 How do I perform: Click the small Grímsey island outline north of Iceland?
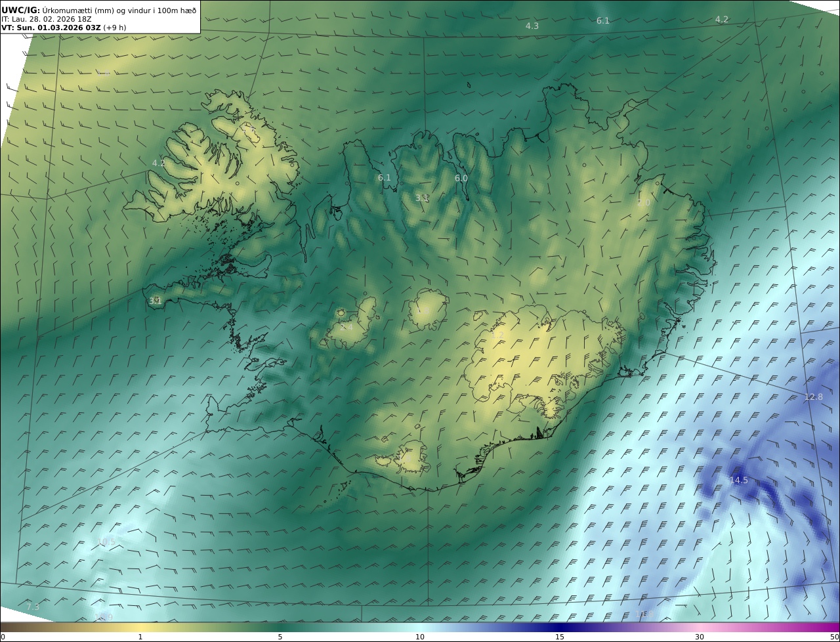coord(469,84)
